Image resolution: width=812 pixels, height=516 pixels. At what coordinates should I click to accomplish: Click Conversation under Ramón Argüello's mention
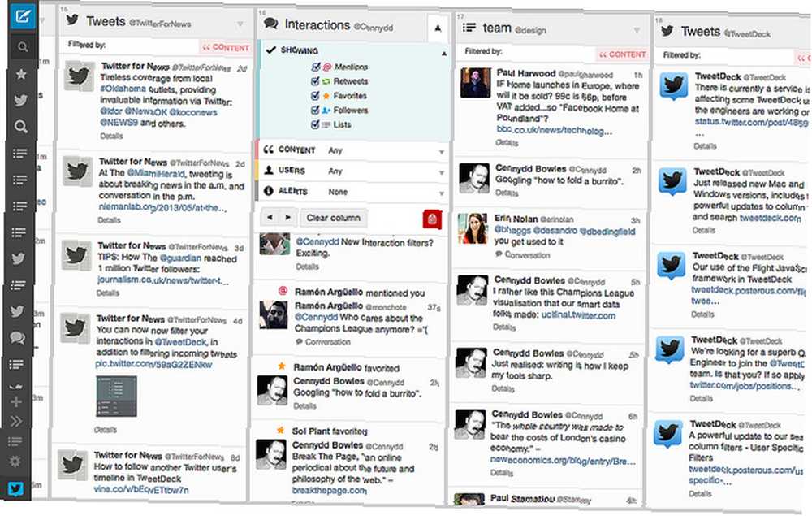click(322, 342)
